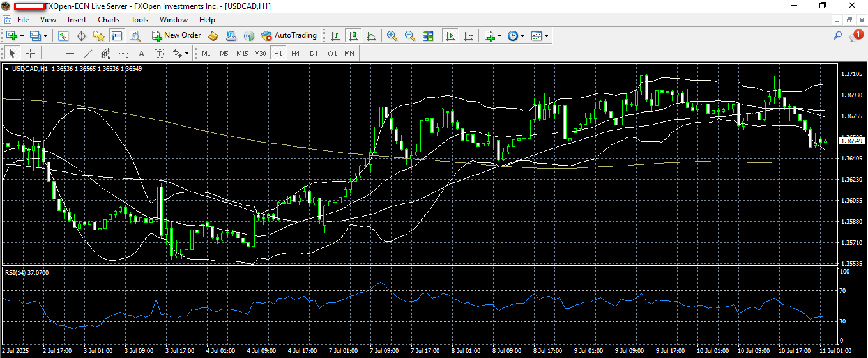Open the Window menu
This screenshot has height=358, width=868.
174,20
